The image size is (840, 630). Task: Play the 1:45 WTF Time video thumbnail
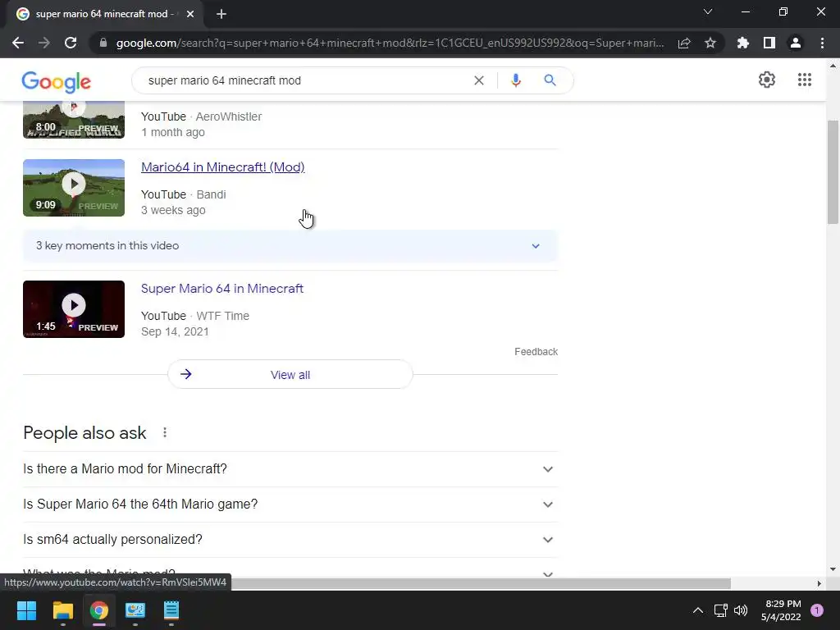(x=74, y=309)
